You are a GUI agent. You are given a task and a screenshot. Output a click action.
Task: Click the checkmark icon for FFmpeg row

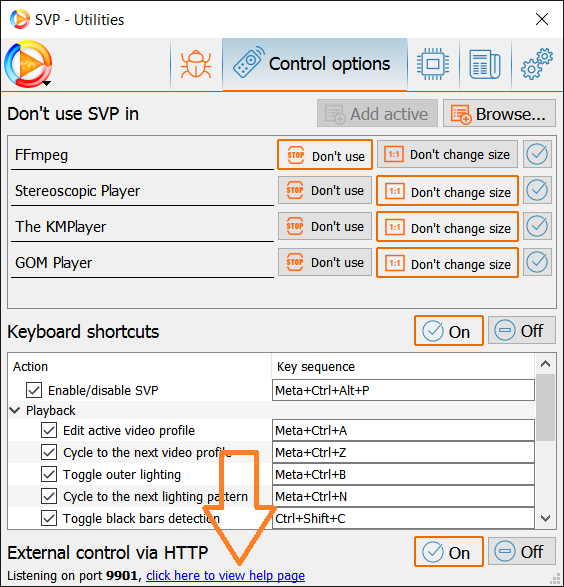tap(537, 154)
